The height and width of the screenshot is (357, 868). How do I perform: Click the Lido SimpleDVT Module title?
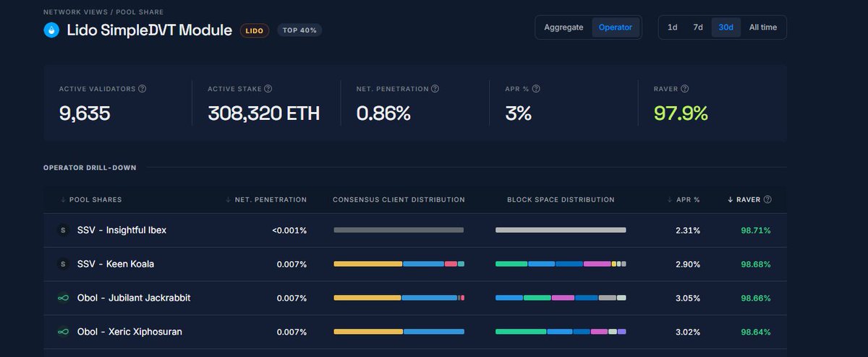(149, 30)
